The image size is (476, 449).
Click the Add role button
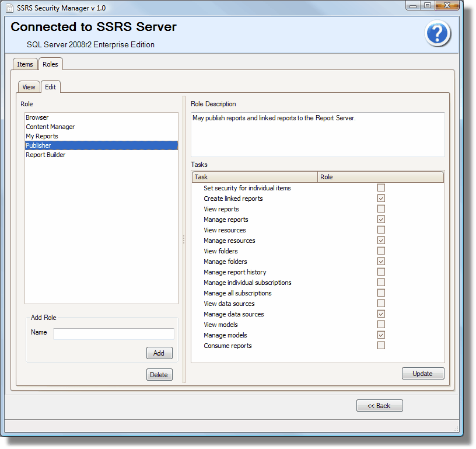[x=159, y=353]
